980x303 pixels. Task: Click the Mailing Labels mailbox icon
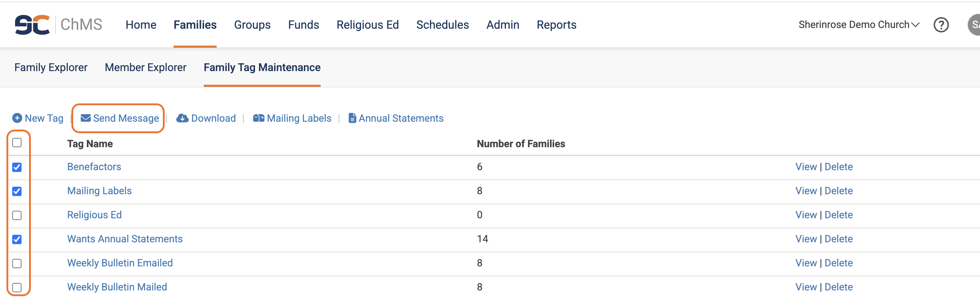(x=259, y=118)
